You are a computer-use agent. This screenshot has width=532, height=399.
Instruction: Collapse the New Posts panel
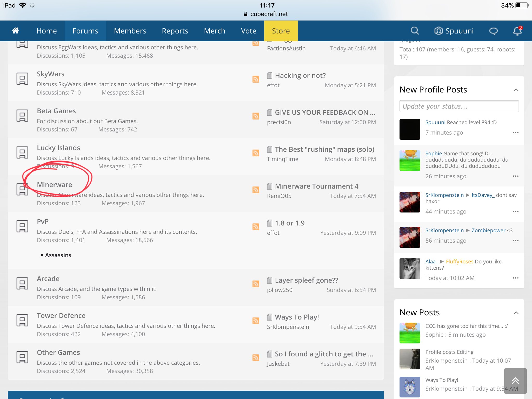pyautogui.click(x=516, y=313)
